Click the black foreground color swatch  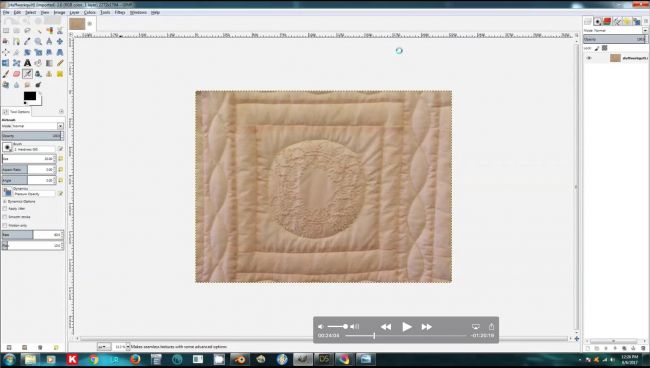(x=29, y=96)
